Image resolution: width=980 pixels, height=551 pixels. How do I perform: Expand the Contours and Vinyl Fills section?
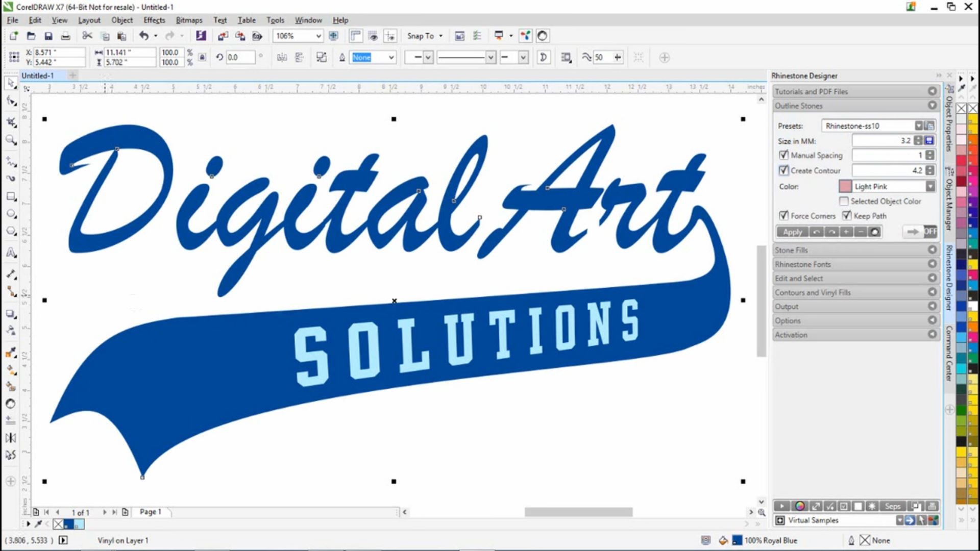click(x=856, y=292)
